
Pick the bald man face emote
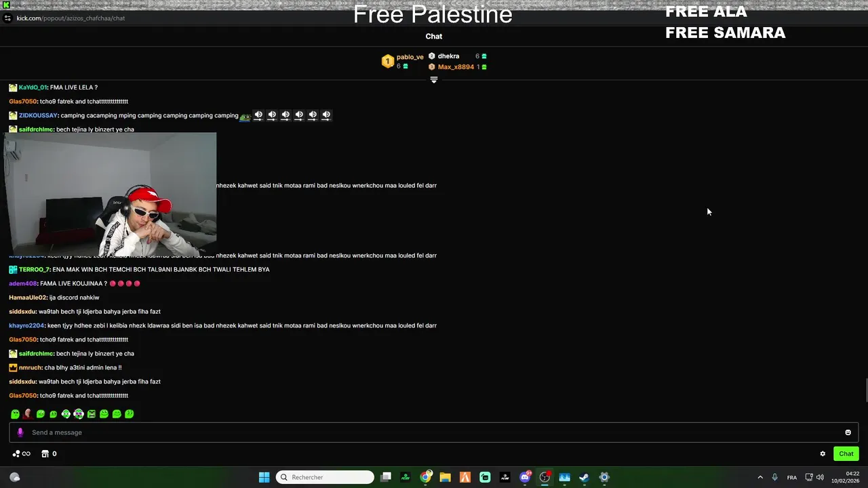click(28, 414)
